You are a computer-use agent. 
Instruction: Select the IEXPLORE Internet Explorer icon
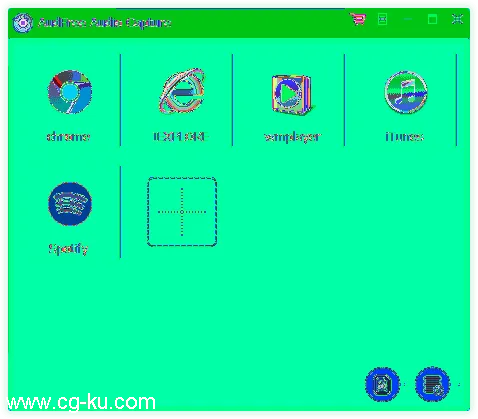182,91
